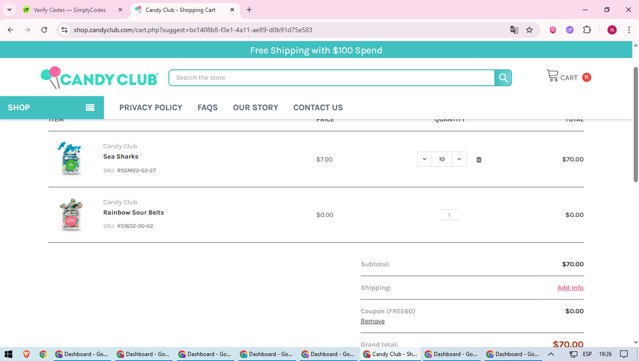Viewport: 639px width, 361px height.
Task: Open the red shield extension icon
Action: click(553, 30)
